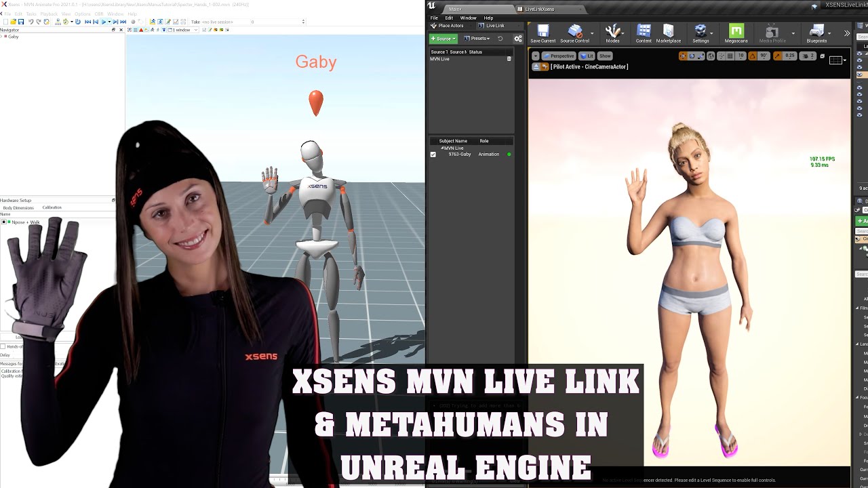This screenshot has width=868, height=488.
Task: Toggle the Hands-off checkbox
Action: coord(3,346)
